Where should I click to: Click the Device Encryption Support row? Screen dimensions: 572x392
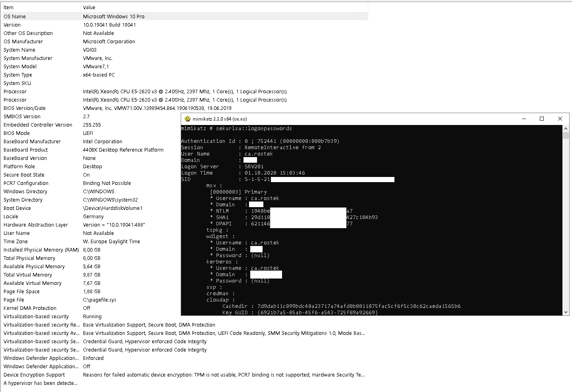184,375
